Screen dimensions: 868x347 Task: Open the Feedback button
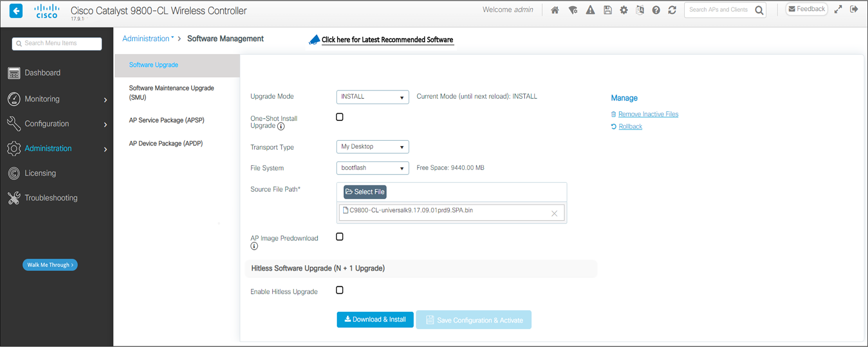[807, 9]
